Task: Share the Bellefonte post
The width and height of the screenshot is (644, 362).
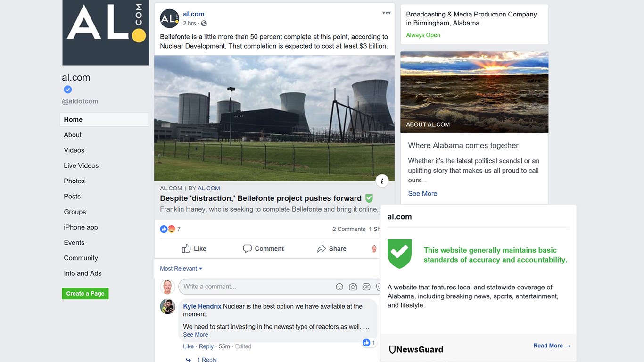Action: pyautogui.click(x=332, y=248)
